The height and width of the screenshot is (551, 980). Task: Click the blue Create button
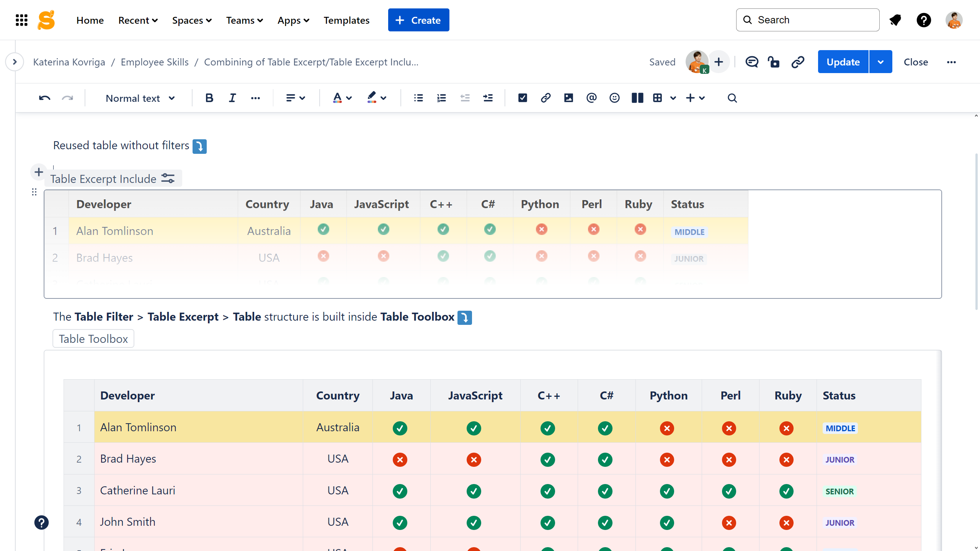click(x=418, y=20)
